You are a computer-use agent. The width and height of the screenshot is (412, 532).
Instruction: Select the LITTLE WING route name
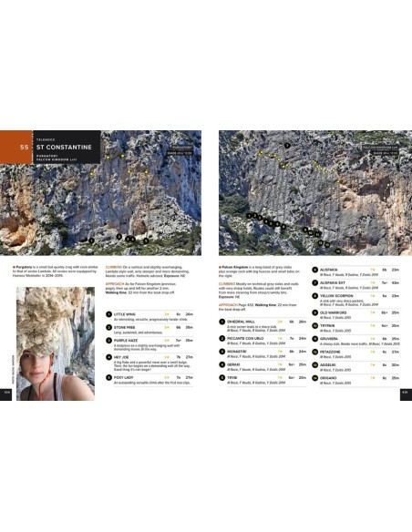125,314
